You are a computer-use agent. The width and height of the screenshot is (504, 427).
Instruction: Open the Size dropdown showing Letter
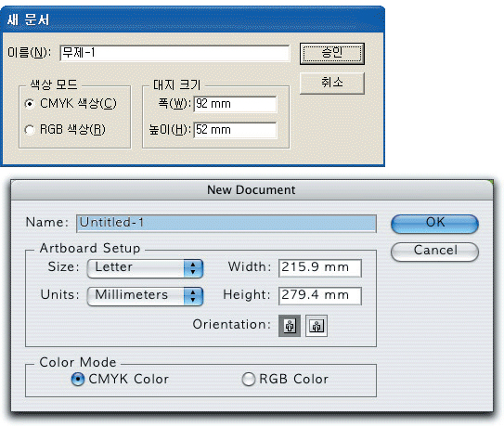pyautogui.click(x=145, y=268)
